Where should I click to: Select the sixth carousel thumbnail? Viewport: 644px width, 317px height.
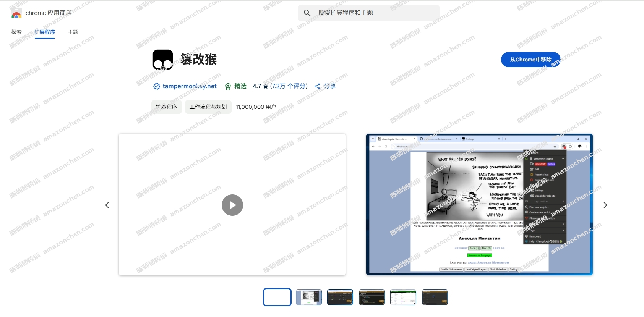(435, 297)
